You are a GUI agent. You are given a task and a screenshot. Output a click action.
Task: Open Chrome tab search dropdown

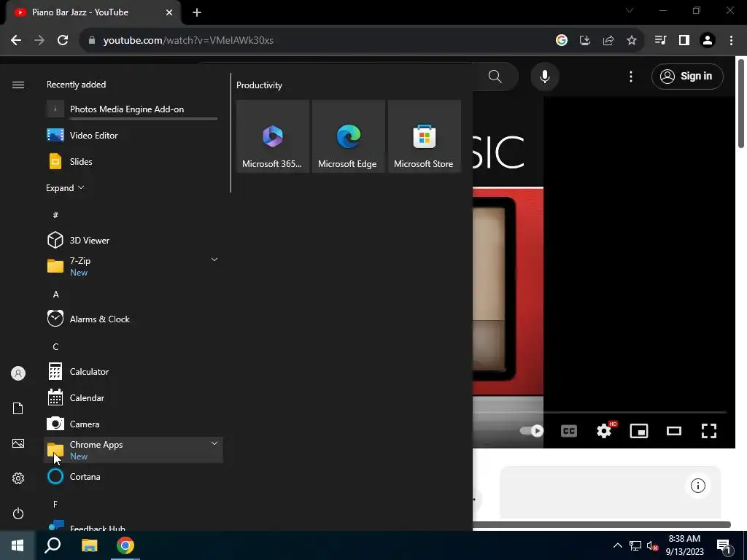tap(630, 10)
